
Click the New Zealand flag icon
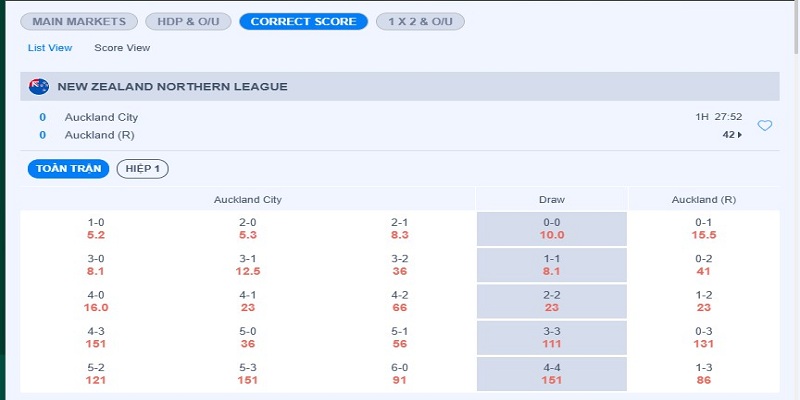40,86
